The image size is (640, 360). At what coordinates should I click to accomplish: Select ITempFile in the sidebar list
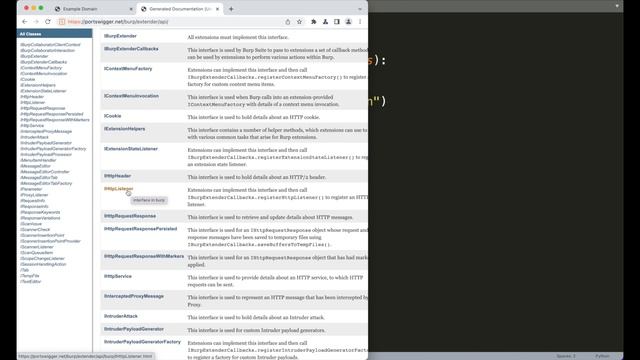[x=29, y=276]
